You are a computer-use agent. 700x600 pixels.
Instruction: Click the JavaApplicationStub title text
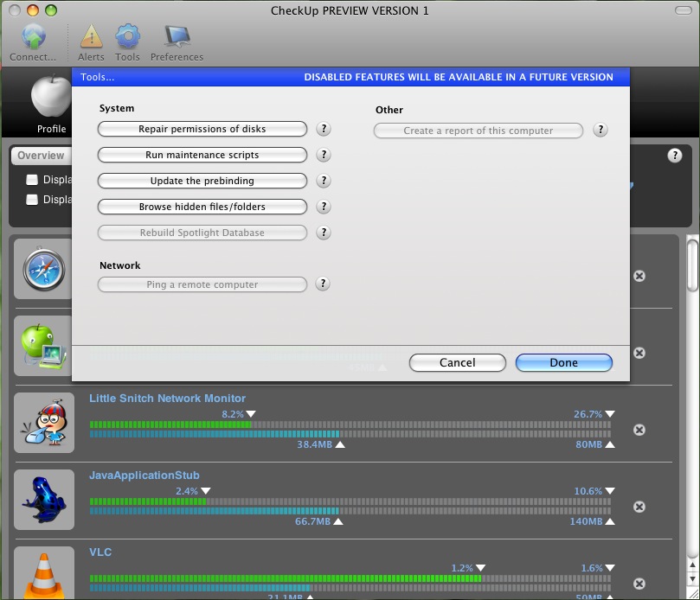pyautogui.click(x=144, y=476)
